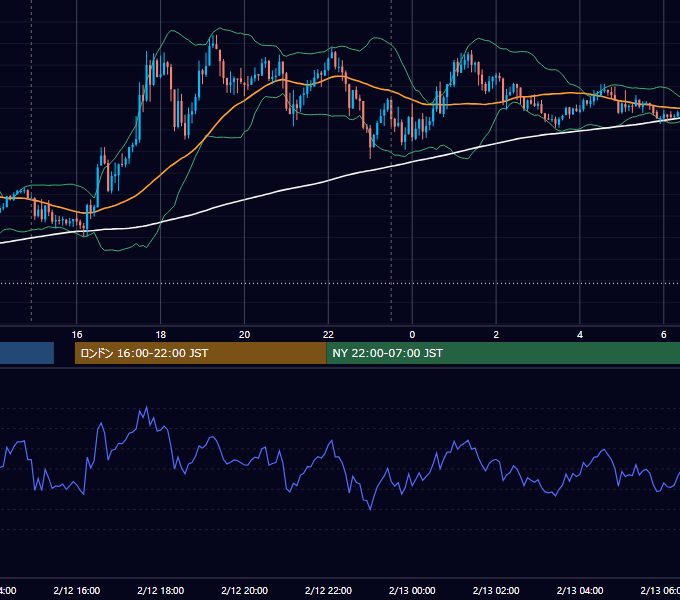Click the "2/12 18:00" date label on indicator axis
Image resolution: width=680 pixels, height=600 pixels.
coord(160,590)
